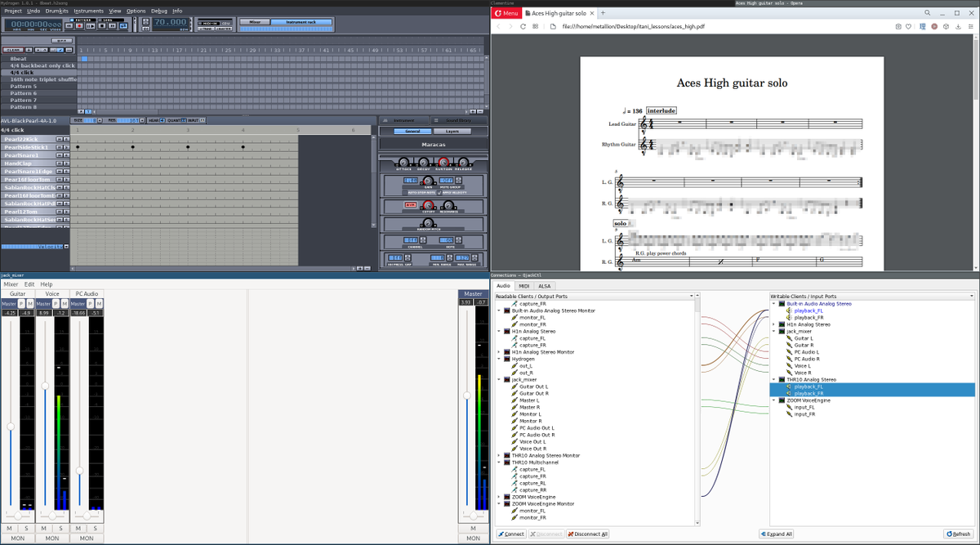Collapse the jack_mixer output client

[499, 379]
